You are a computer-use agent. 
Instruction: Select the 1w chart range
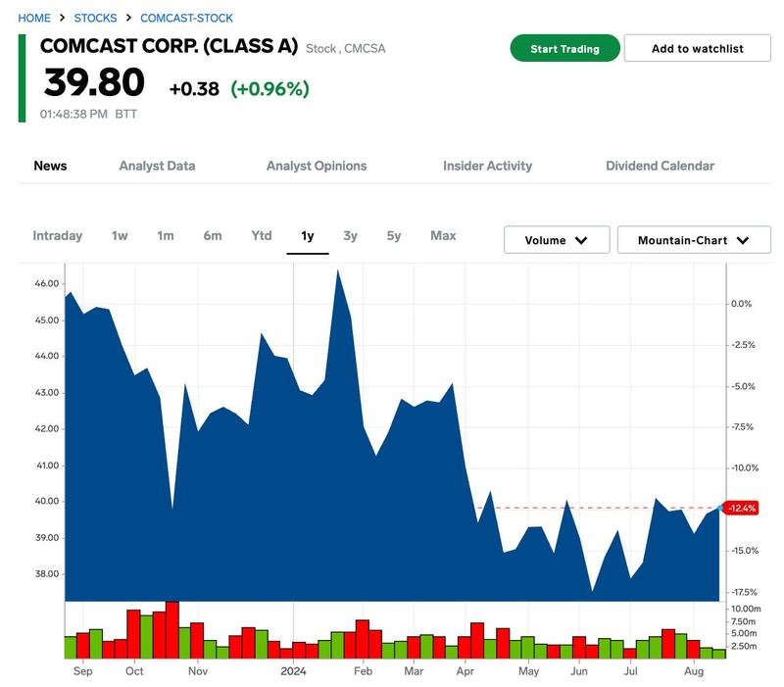coord(120,235)
